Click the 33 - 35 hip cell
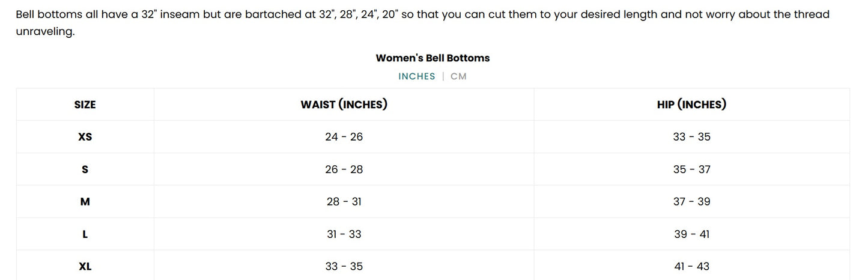The image size is (868, 280). click(x=691, y=137)
